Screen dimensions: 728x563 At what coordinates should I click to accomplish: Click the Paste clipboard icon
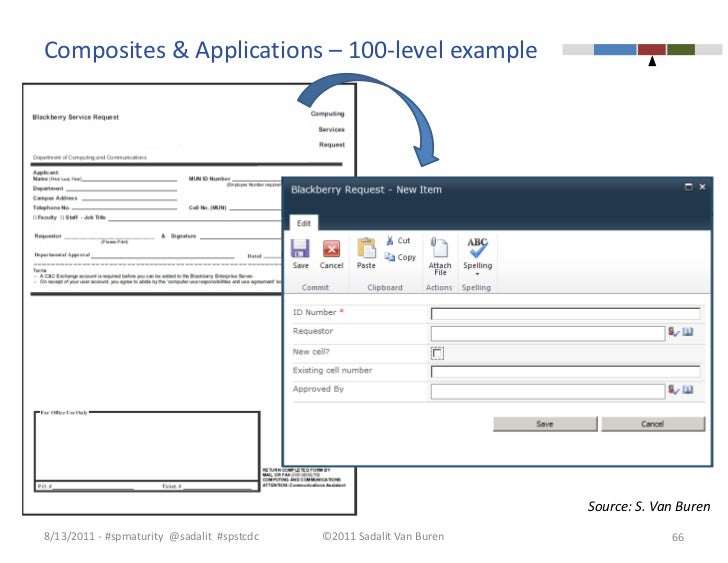tap(366, 247)
